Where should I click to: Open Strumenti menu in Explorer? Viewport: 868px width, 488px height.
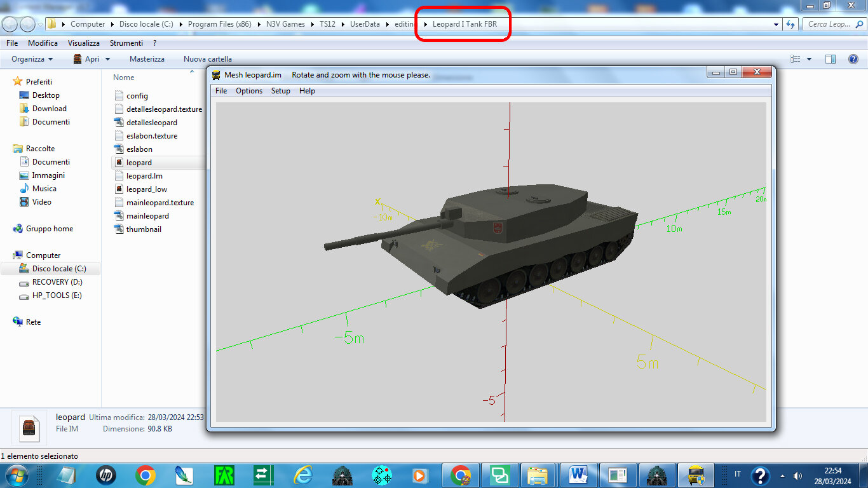click(126, 43)
